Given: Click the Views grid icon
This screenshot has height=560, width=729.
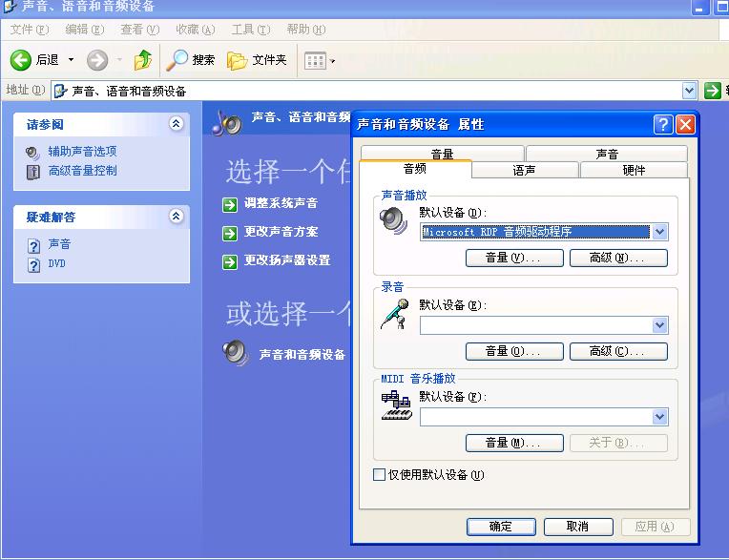Looking at the screenshot, I should point(315,61).
